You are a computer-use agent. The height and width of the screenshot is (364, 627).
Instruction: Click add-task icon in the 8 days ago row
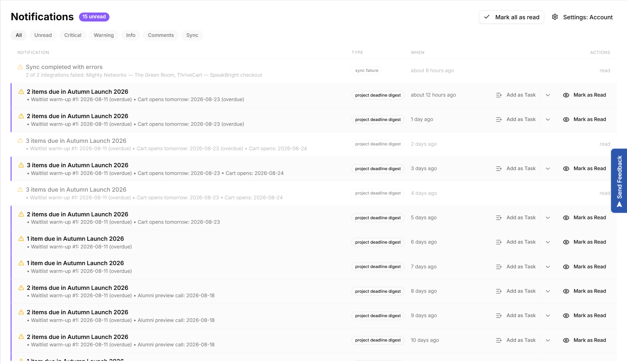tap(499, 291)
